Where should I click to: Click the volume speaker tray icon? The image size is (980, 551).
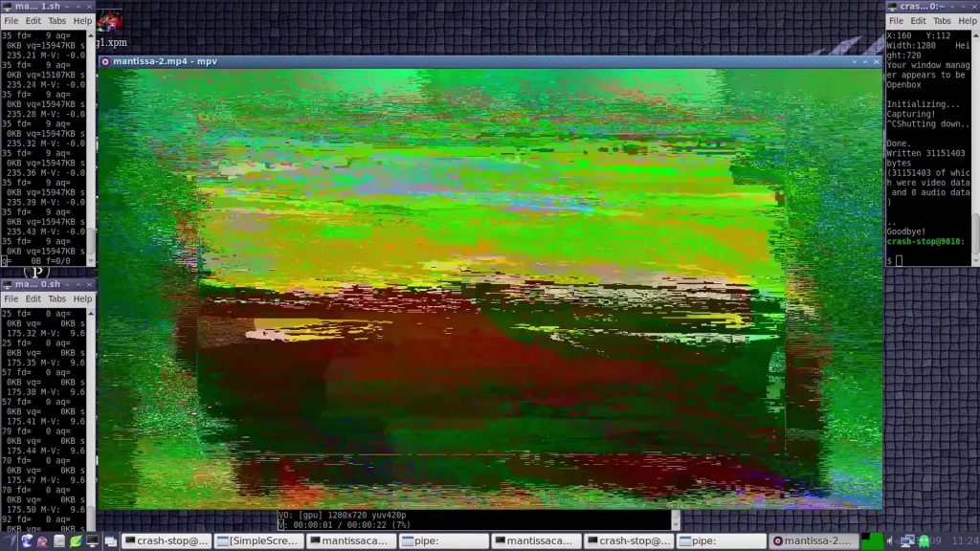pos(890,541)
